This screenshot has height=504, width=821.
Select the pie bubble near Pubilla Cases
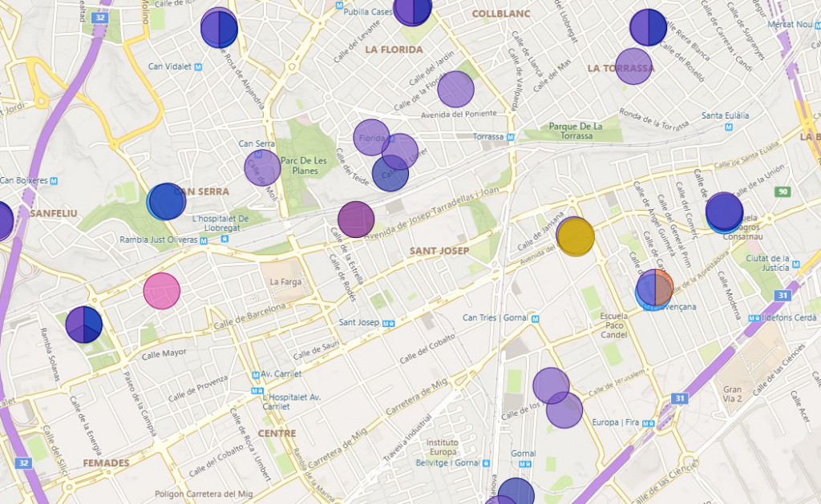[413, 10]
